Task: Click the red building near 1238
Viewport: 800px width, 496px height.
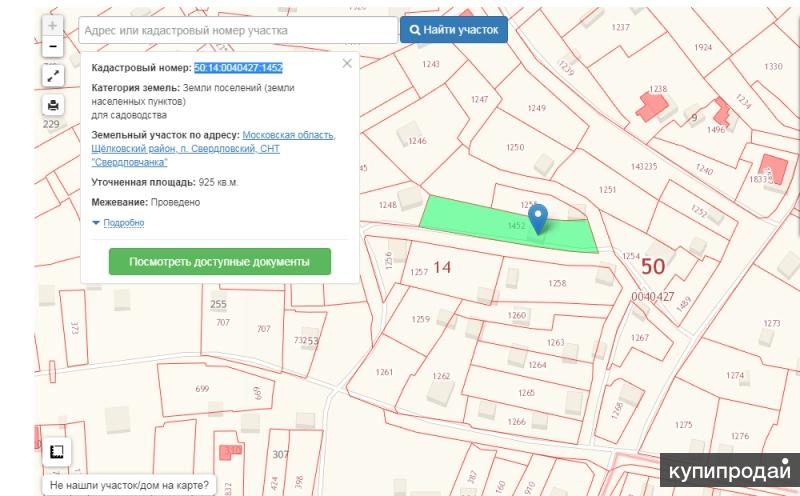Action: tap(650, 106)
